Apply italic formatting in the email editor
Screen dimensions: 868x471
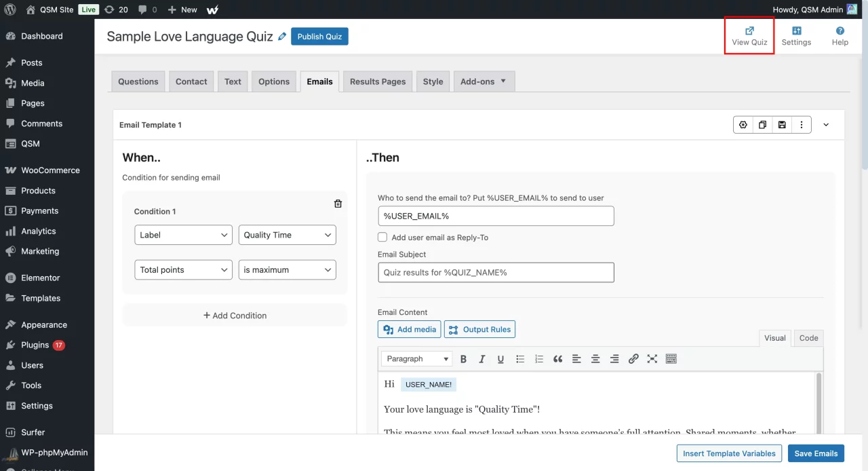point(482,358)
